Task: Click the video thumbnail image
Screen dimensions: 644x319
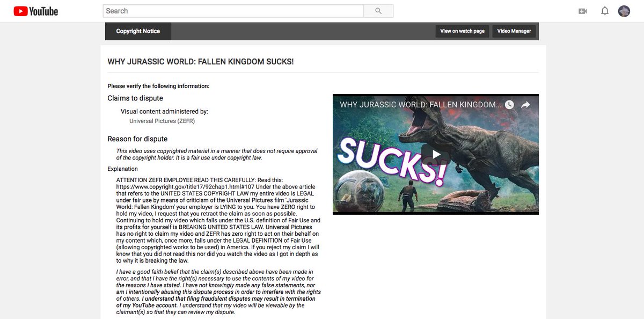Action: click(436, 154)
